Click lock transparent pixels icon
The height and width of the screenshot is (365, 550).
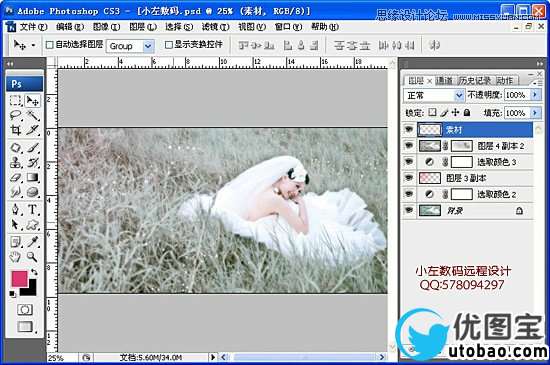(x=432, y=112)
